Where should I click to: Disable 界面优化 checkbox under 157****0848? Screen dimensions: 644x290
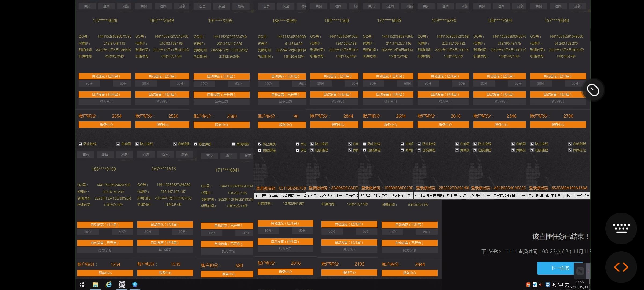click(570, 150)
